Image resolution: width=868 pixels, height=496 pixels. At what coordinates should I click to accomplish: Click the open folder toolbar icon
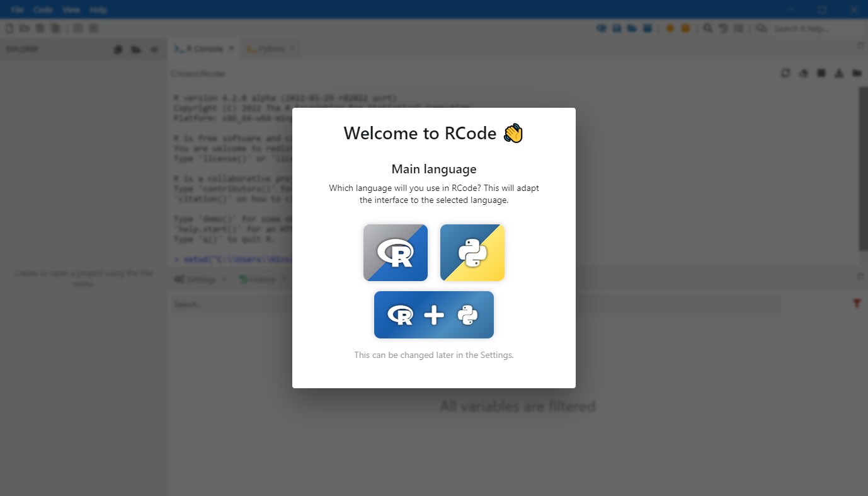(25, 28)
